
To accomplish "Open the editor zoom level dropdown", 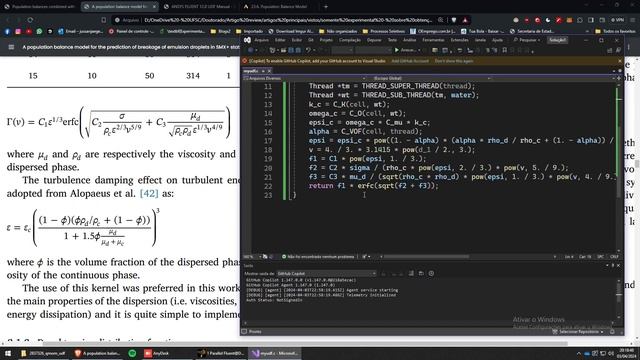I will (x=252, y=257).
